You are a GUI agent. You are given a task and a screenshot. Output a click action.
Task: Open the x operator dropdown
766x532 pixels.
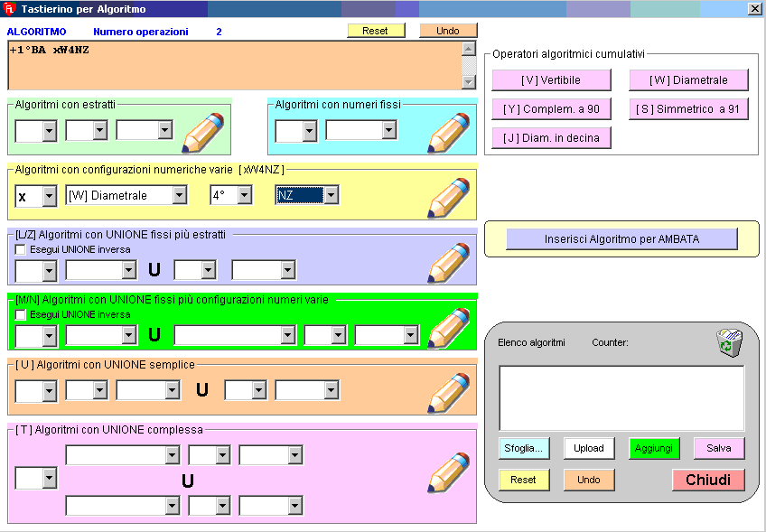[x=49, y=196]
